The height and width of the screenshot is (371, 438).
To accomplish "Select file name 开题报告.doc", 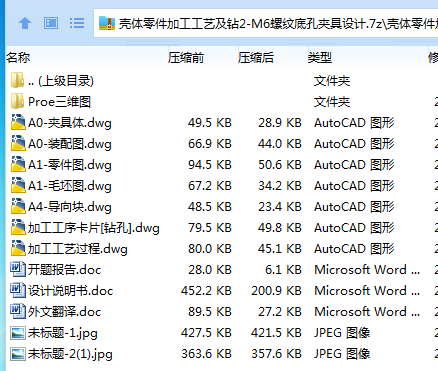I will coord(64,270).
